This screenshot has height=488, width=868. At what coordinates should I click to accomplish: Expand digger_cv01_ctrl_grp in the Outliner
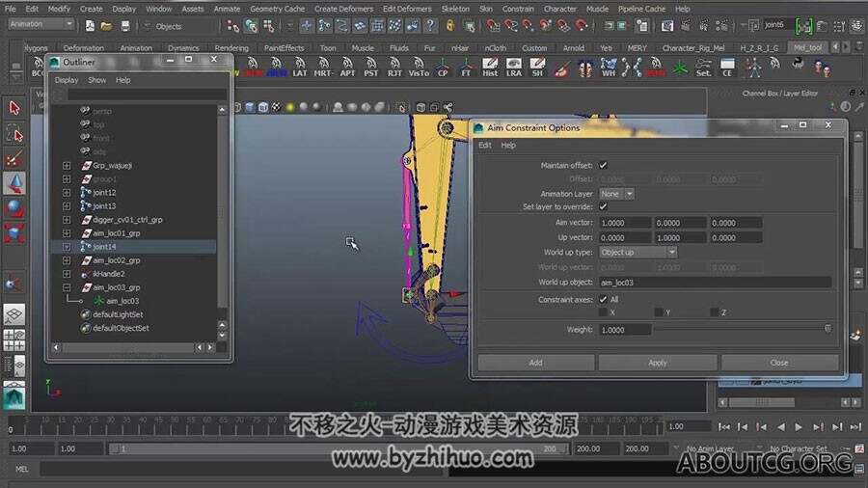pyautogui.click(x=67, y=220)
